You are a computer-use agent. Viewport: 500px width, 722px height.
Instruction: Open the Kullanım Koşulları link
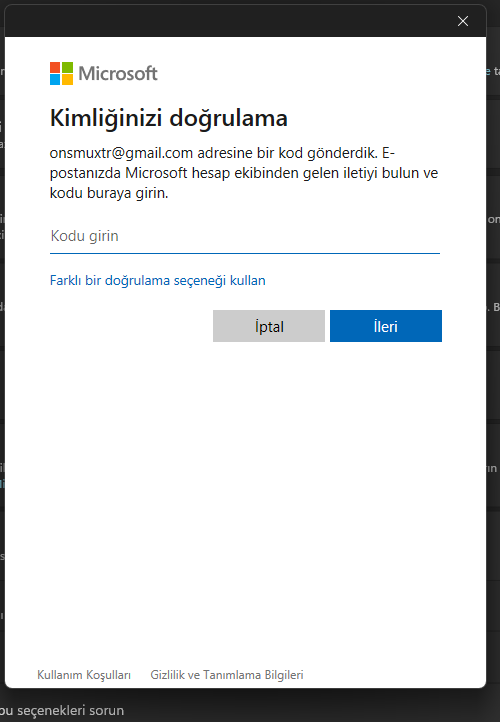[84, 675]
